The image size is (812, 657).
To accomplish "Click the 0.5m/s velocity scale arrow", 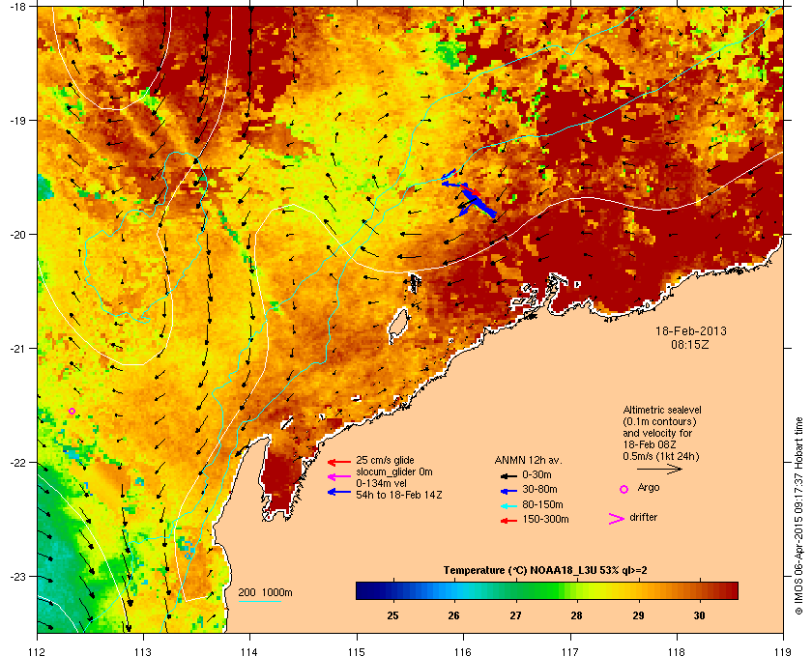I will [x=659, y=469].
